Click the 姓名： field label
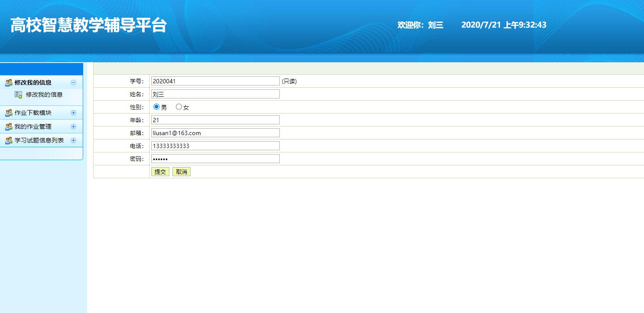644x313 pixels. 137,94
